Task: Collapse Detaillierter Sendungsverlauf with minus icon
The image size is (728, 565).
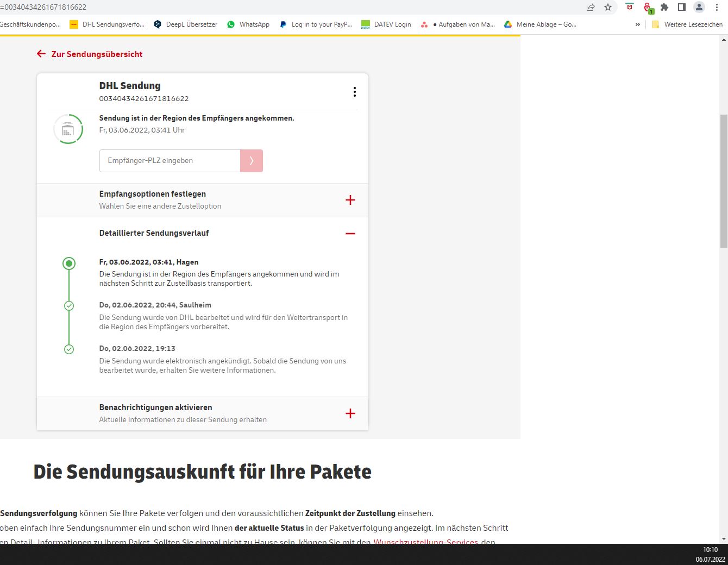Action: click(x=350, y=234)
